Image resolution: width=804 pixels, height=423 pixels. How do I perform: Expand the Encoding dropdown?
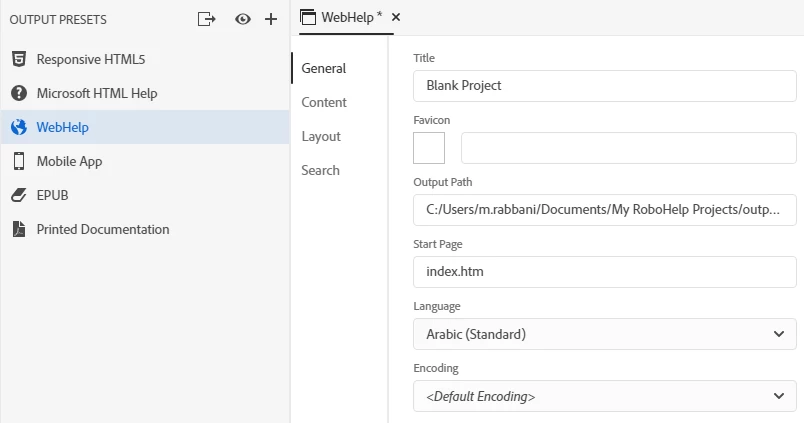pos(604,396)
